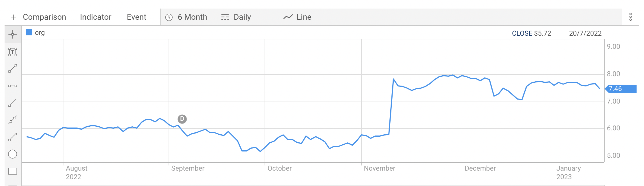Expand the 6 Month time range dropdown
This screenshot has width=644, height=186.
(x=186, y=17)
